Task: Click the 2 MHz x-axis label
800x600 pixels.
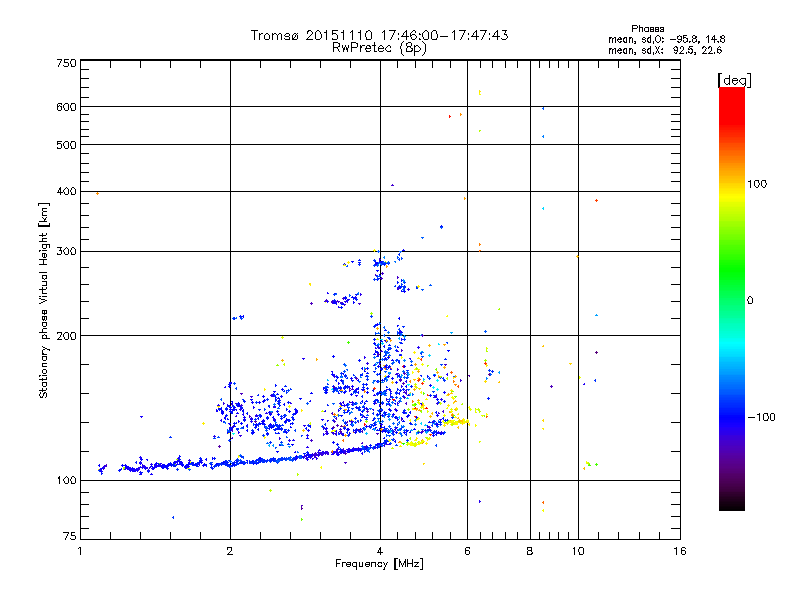Action: coord(230,551)
